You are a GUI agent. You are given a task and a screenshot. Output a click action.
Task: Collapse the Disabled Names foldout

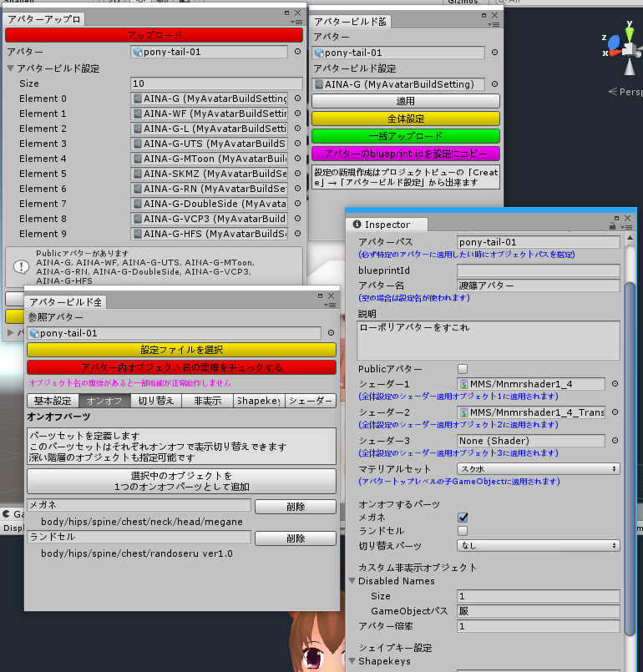pos(352,581)
